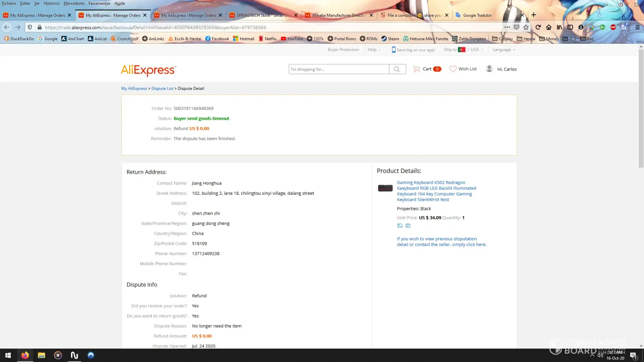Click the Dispute List breadcrumb link

coord(162,88)
